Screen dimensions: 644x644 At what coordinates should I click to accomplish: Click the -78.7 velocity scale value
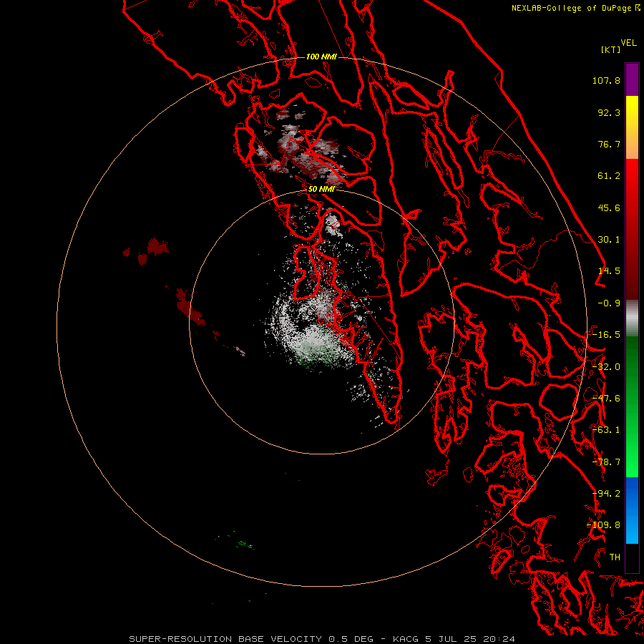(606, 462)
